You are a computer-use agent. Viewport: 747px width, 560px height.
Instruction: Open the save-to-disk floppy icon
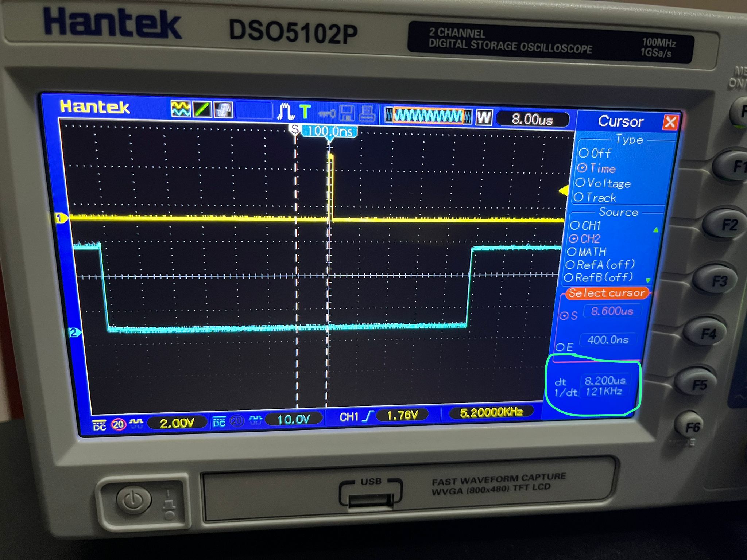tap(347, 113)
